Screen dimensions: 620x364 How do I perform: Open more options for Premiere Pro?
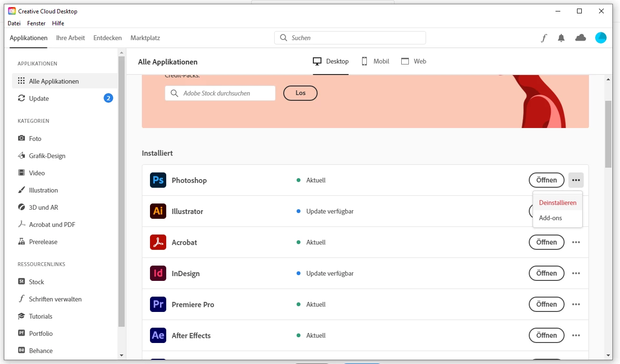(576, 304)
